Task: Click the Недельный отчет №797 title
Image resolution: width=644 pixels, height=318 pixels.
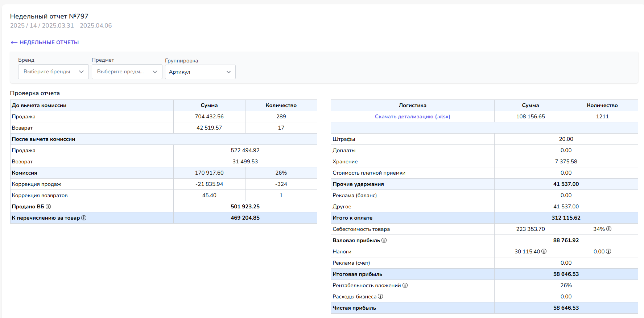Action: [49, 16]
